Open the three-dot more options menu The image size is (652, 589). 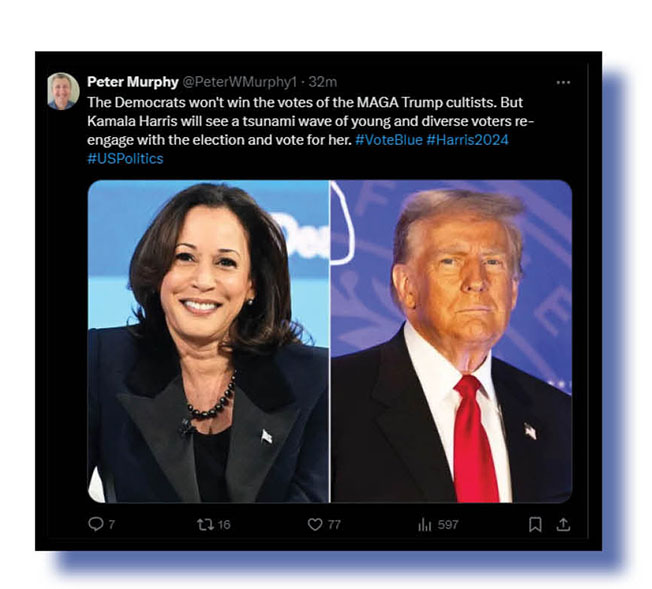[563, 82]
